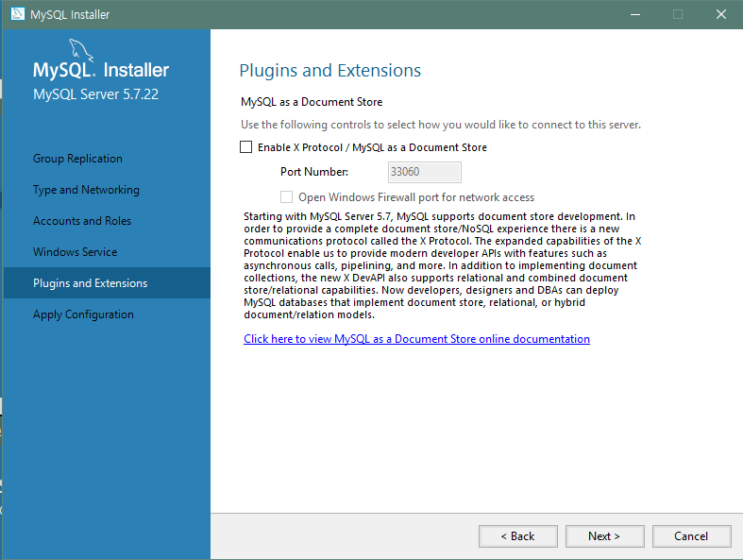Click MySQL Server 5.7.22 version text
This screenshot has height=560, width=743.
pos(95,94)
